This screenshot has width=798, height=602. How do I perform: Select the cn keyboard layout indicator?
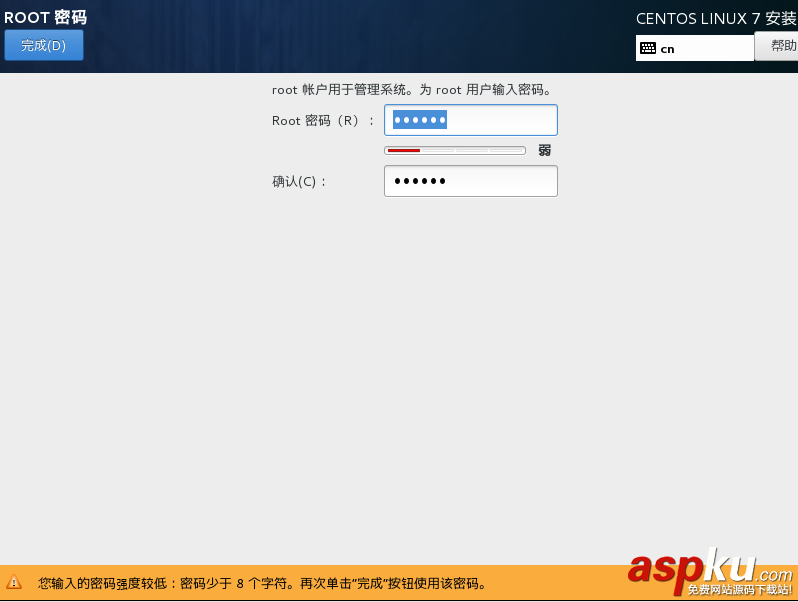point(695,48)
